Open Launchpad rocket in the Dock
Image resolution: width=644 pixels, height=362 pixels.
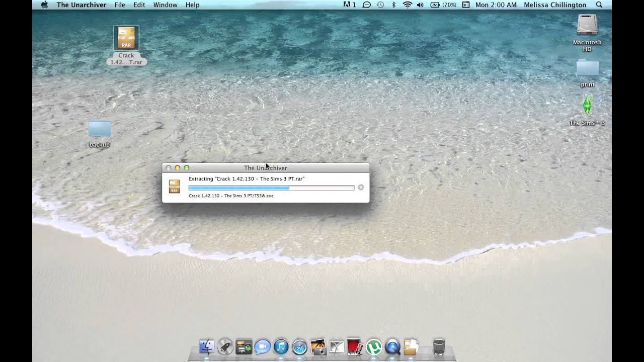click(225, 346)
